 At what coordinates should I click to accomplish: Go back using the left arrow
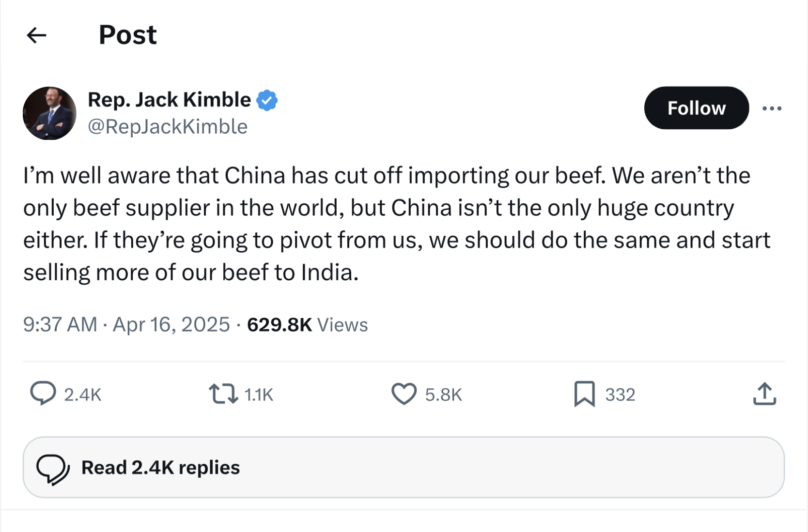(36, 35)
